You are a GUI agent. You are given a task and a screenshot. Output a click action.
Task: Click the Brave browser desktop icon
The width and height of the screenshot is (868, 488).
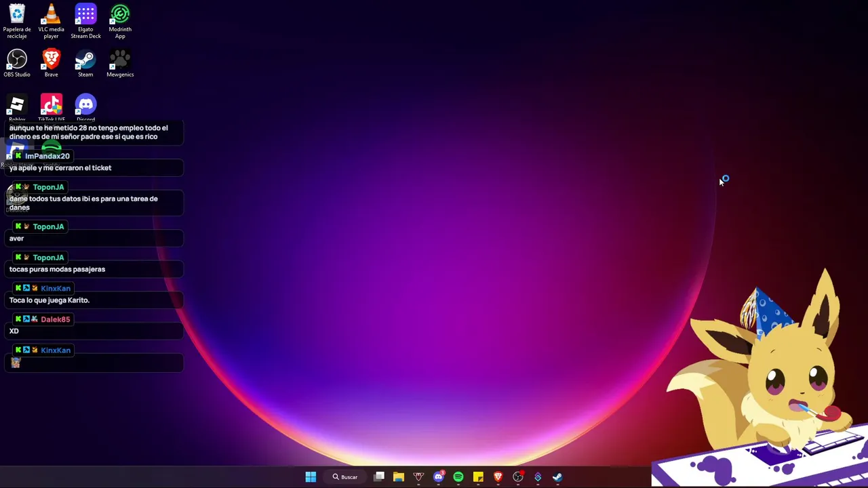(51, 64)
